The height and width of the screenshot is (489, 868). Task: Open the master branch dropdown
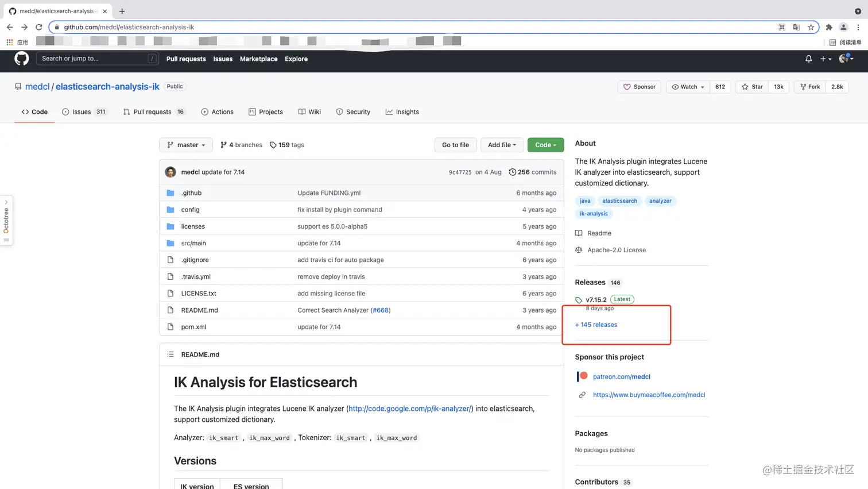186,145
